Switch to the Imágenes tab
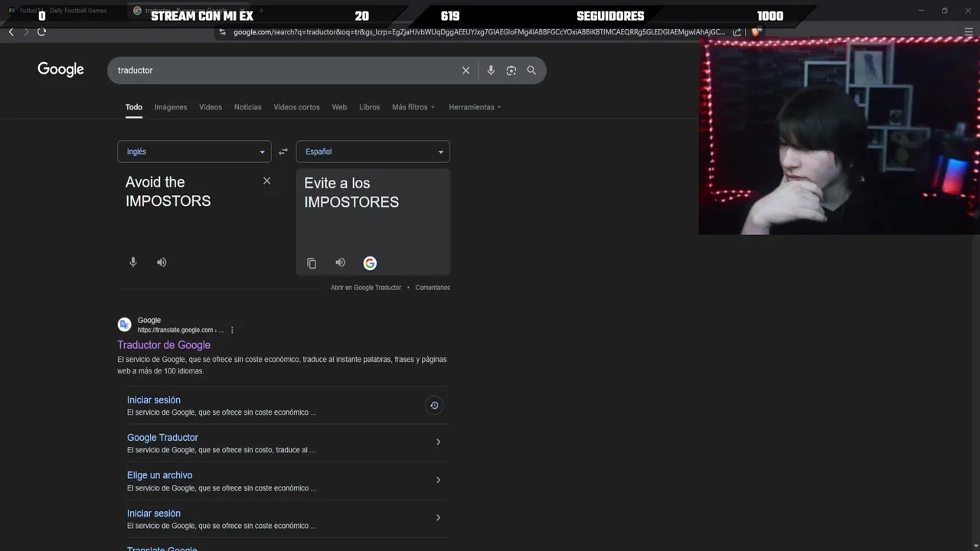The width and height of the screenshot is (980, 551). click(171, 107)
